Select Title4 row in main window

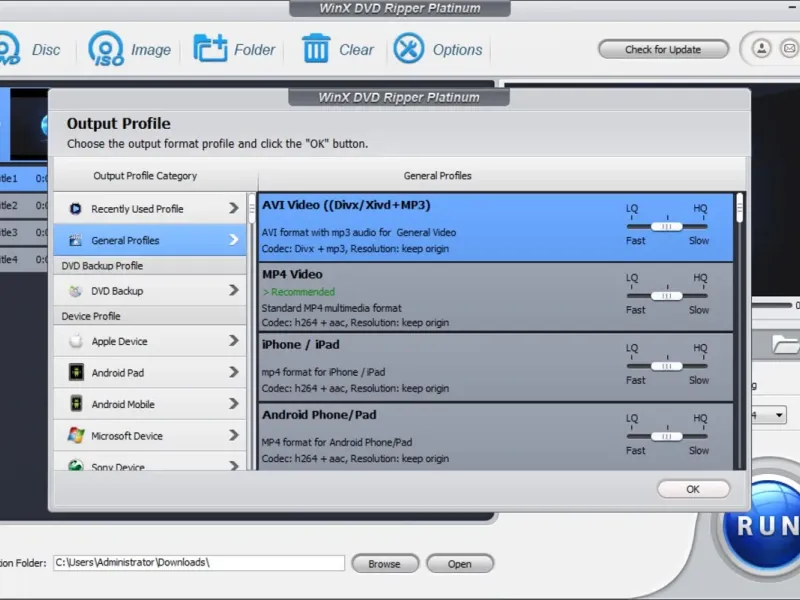tap(23, 259)
